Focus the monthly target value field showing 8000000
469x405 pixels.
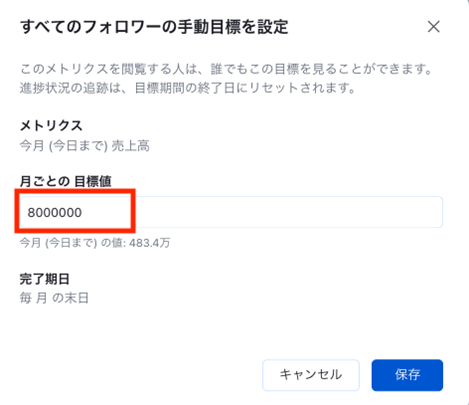pos(231,212)
